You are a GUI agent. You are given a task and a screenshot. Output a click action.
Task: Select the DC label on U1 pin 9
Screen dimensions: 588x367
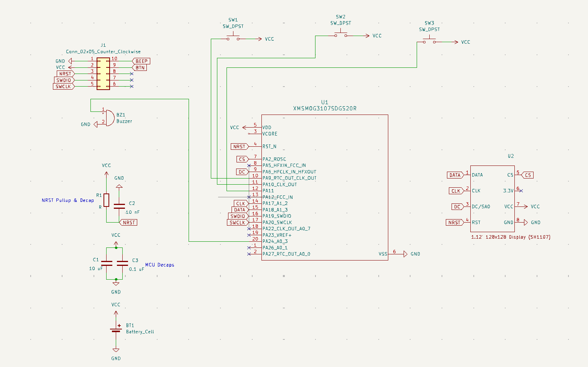(243, 172)
